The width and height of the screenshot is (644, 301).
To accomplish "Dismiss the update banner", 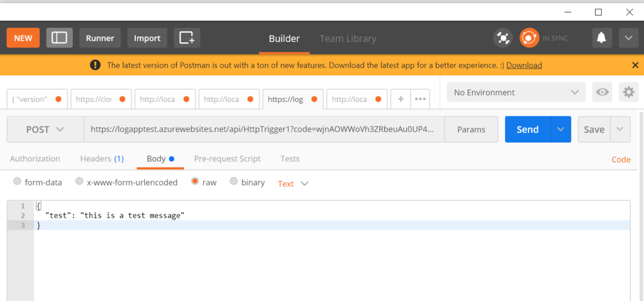I will [635, 65].
